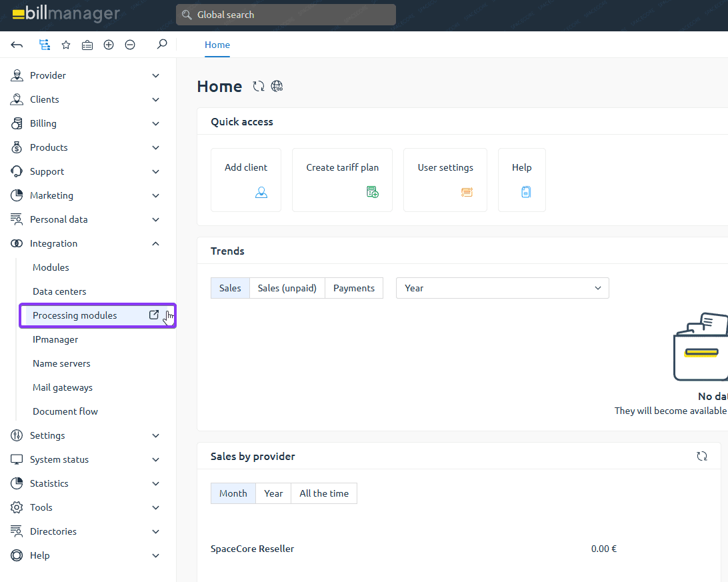This screenshot has height=582, width=728.
Task: Click the Create tariff plan button
Action: coord(342,180)
